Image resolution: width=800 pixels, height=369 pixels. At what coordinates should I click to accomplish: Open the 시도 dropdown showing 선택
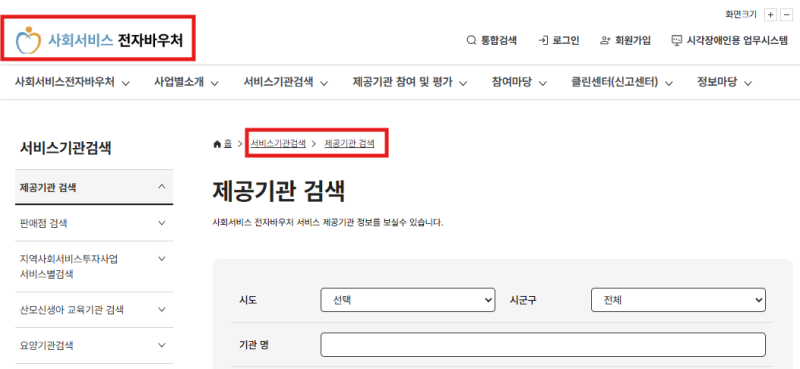coord(408,300)
